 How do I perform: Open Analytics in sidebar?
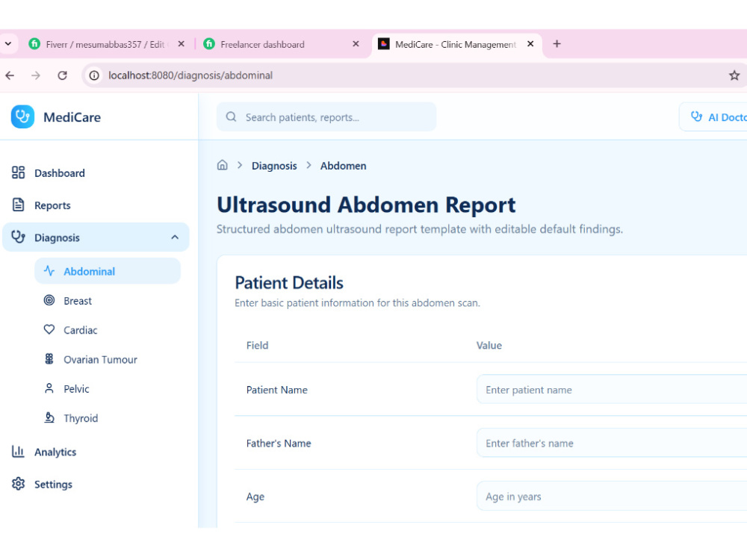pos(96,452)
